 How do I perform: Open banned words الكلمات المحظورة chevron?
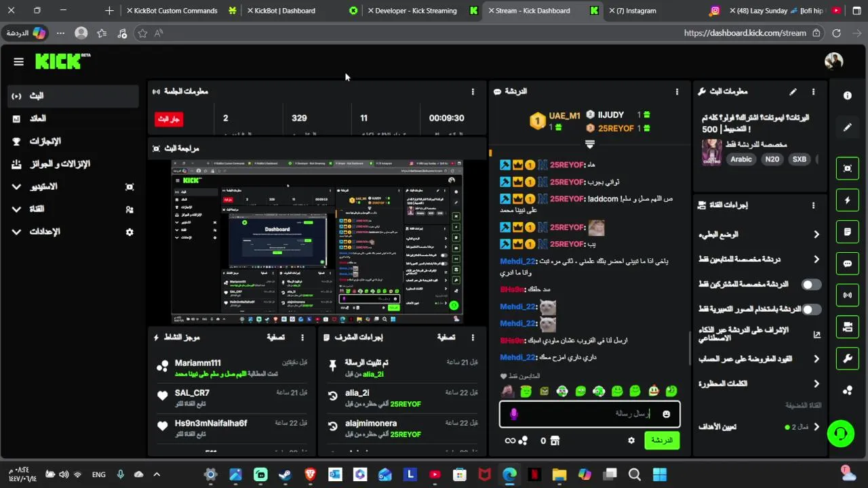pos(816,384)
